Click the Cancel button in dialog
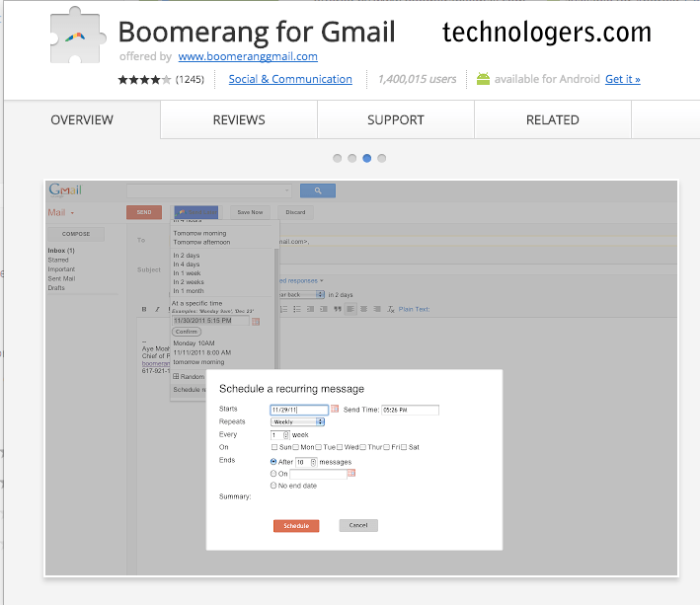700x605 pixels. (x=358, y=525)
